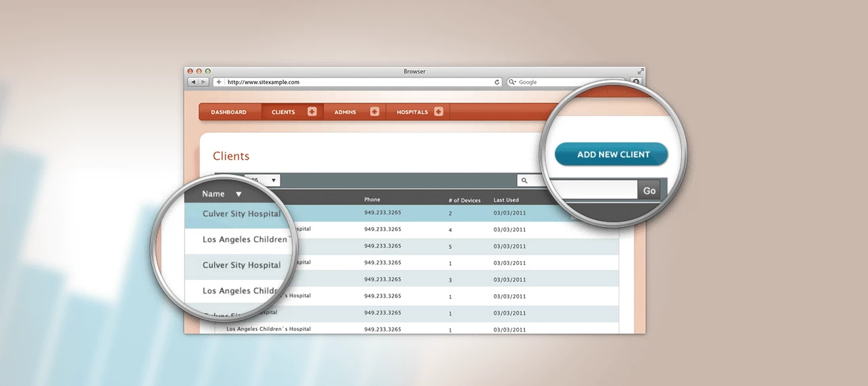
Task: Click the magnifier icon in client search
Action: [x=524, y=181]
